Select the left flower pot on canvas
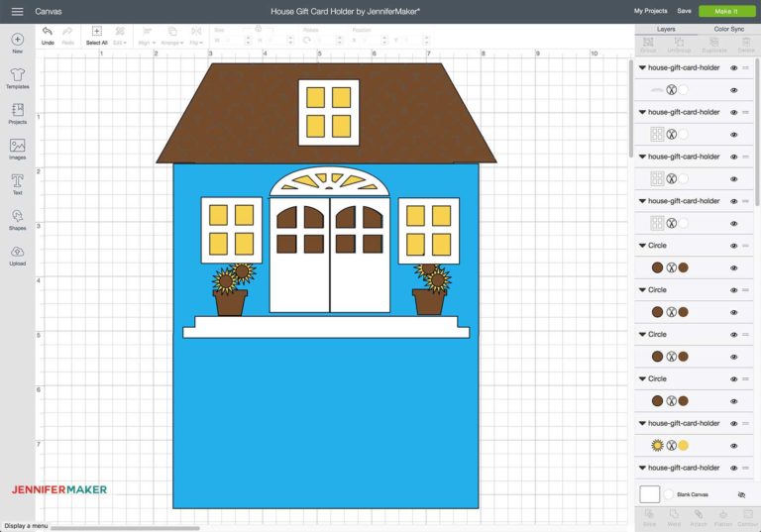The height and width of the screenshot is (532, 761). click(230, 303)
